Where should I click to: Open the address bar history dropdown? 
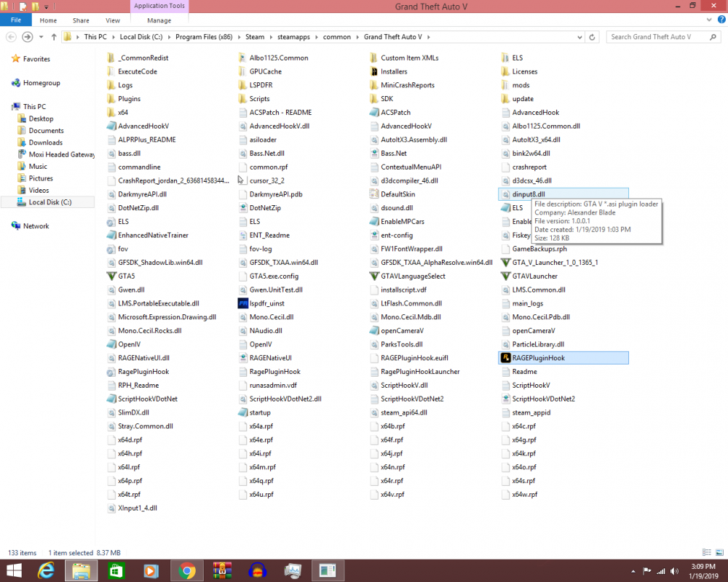[580, 36]
